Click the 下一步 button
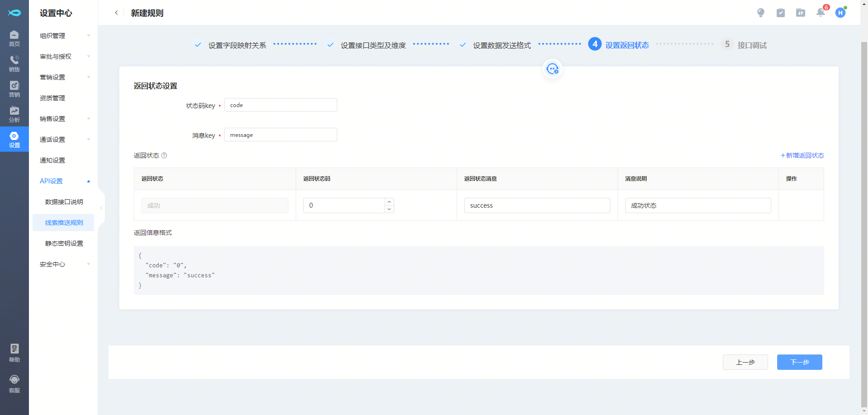 click(799, 362)
